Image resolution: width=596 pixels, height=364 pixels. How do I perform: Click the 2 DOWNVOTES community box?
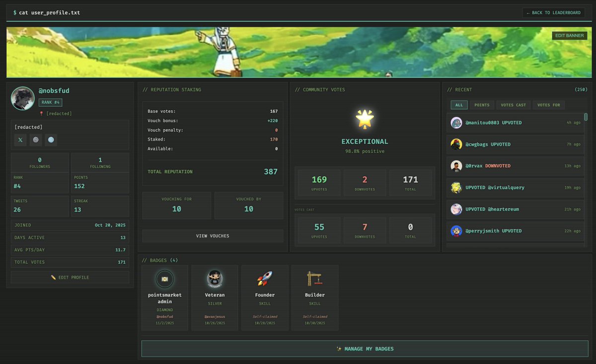pos(365,182)
